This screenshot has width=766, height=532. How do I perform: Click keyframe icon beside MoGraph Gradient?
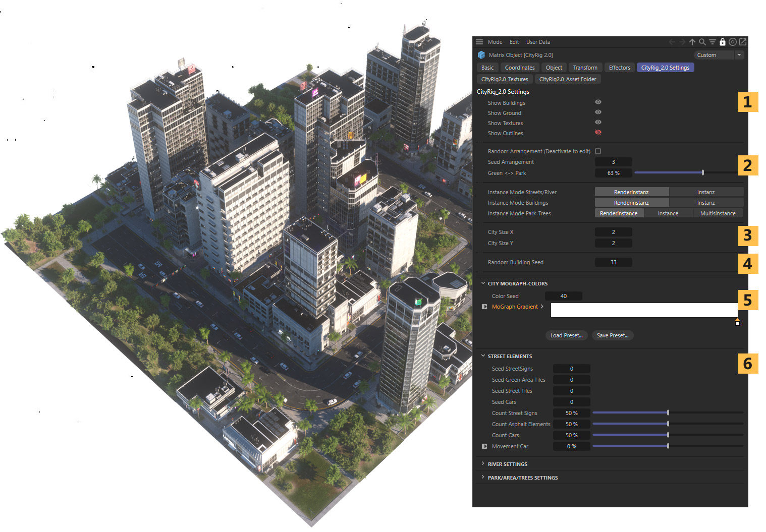pyautogui.click(x=484, y=307)
